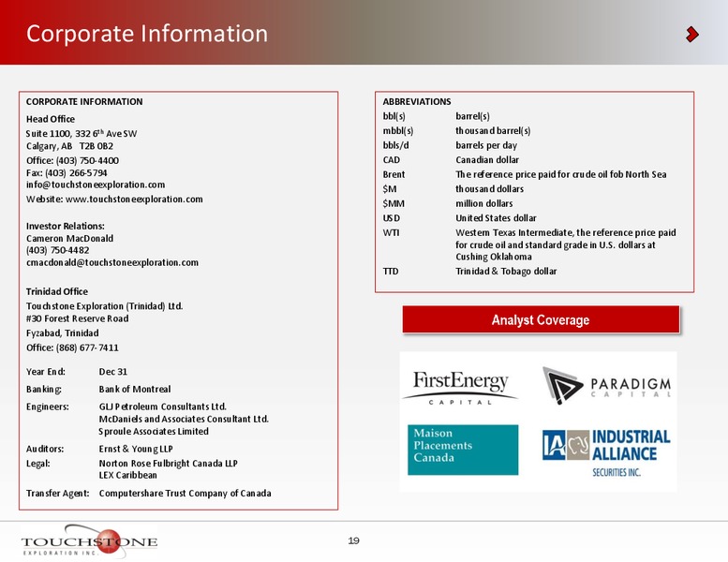Click the Industrial Alliance Securities logo
The image size is (728, 562).
[x=606, y=452]
